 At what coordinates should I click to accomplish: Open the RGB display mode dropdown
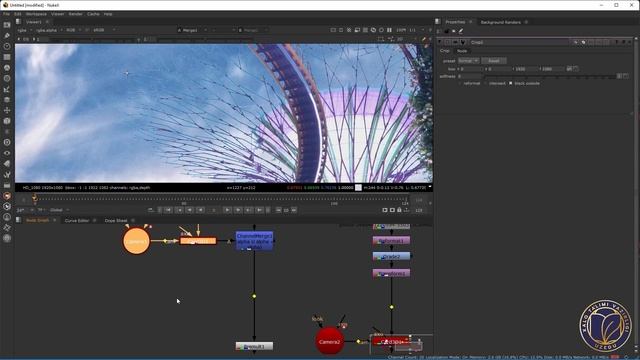[x=73, y=30]
